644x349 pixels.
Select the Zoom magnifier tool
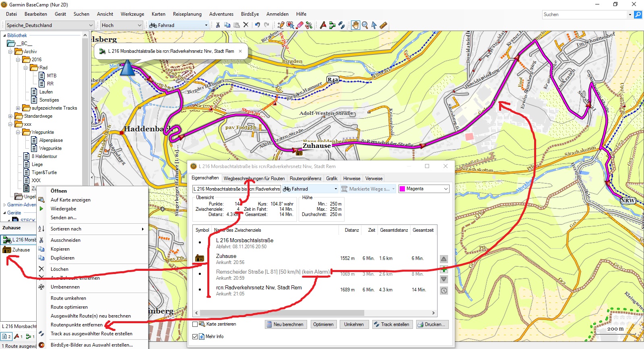(x=365, y=25)
